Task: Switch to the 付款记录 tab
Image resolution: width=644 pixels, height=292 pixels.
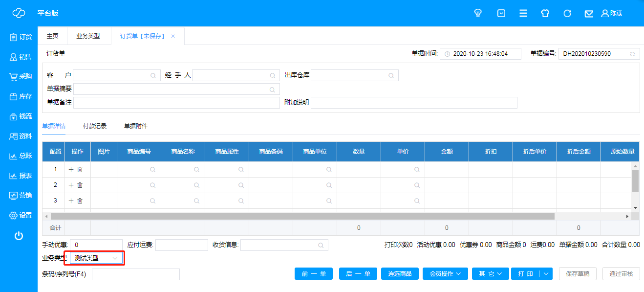Action: (95, 126)
